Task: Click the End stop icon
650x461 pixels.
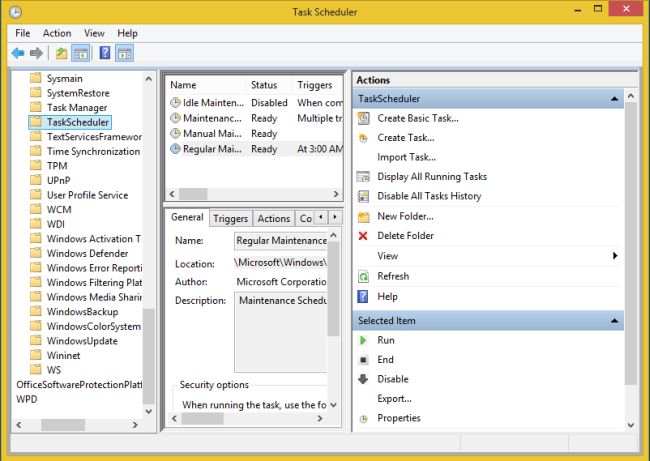Action: tap(363, 360)
